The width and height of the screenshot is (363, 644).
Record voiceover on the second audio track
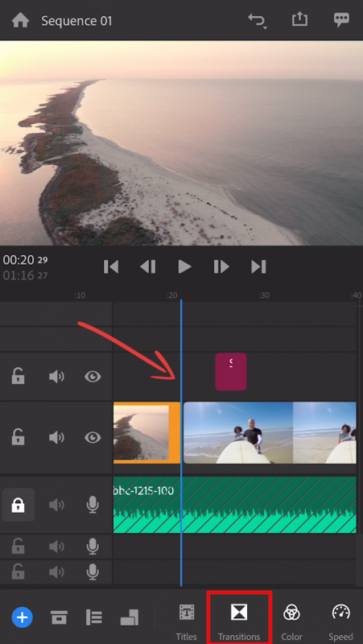(x=93, y=547)
